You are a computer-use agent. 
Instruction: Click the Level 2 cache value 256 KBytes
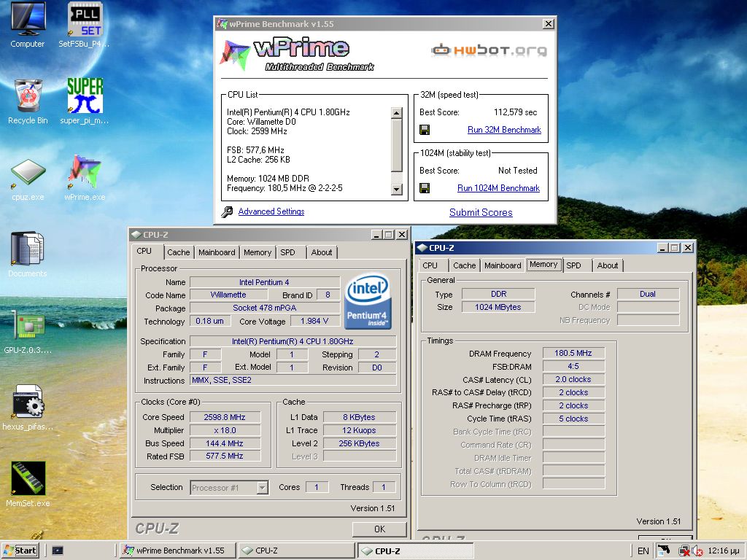click(359, 443)
